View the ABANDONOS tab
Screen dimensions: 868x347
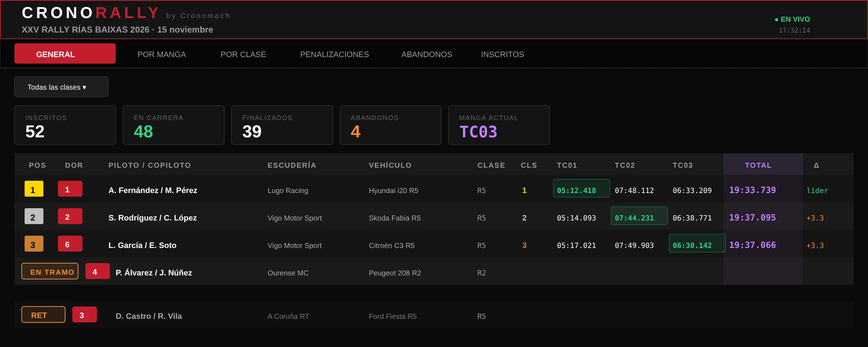427,54
